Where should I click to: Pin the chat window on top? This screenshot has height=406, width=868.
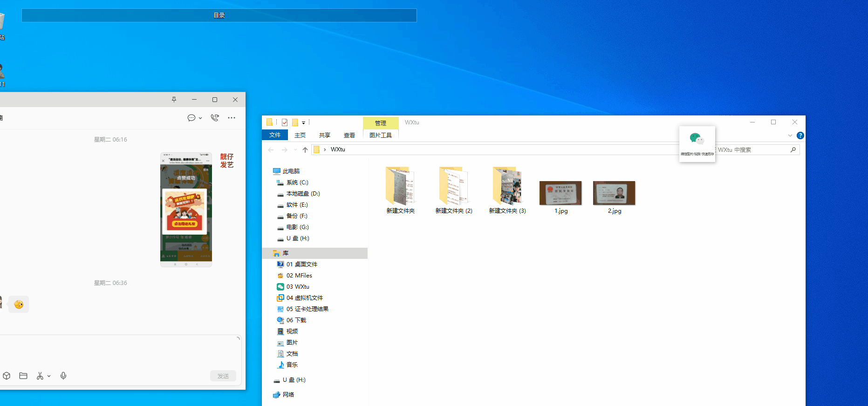pos(174,100)
